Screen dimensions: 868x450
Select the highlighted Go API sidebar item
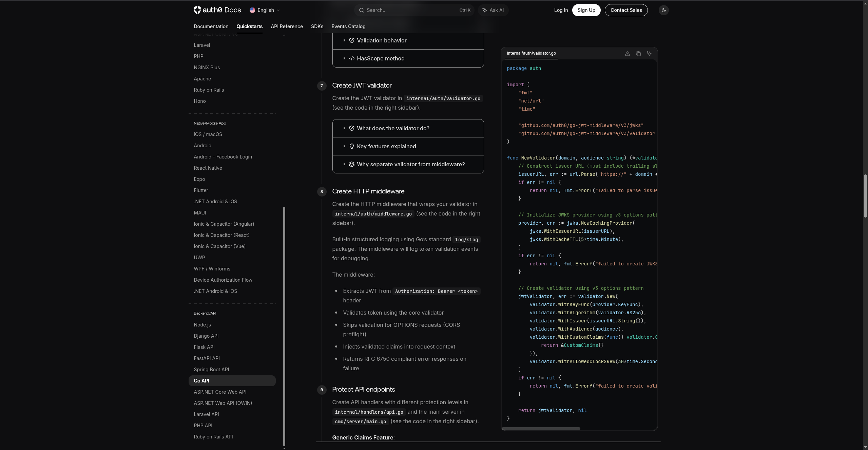tap(232, 381)
